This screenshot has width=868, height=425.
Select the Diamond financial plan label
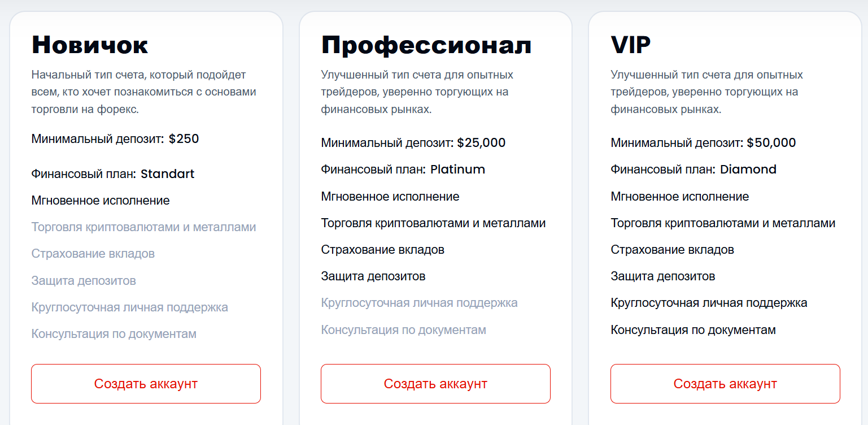pyautogui.click(x=748, y=170)
